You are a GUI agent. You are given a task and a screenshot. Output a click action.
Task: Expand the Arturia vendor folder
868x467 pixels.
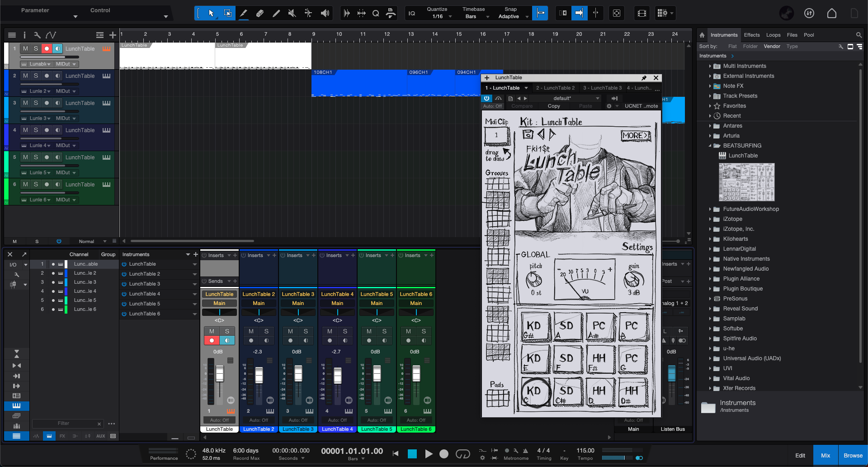(710, 136)
